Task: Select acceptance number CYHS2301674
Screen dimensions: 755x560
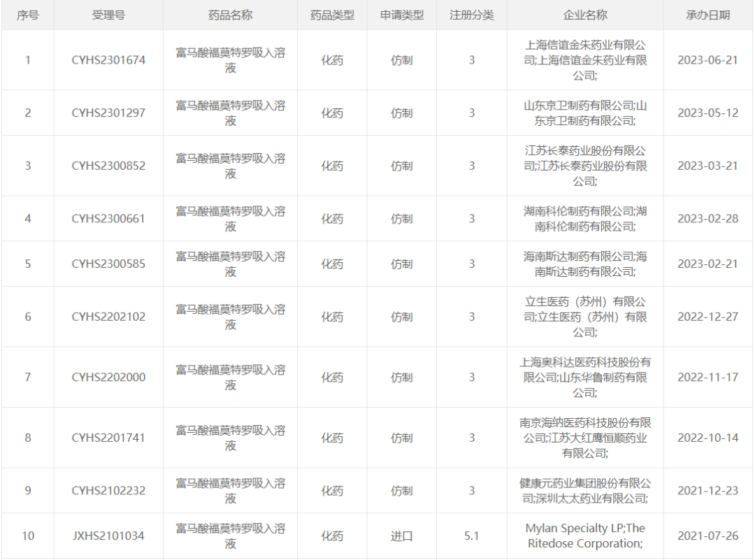Action: click(108, 60)
